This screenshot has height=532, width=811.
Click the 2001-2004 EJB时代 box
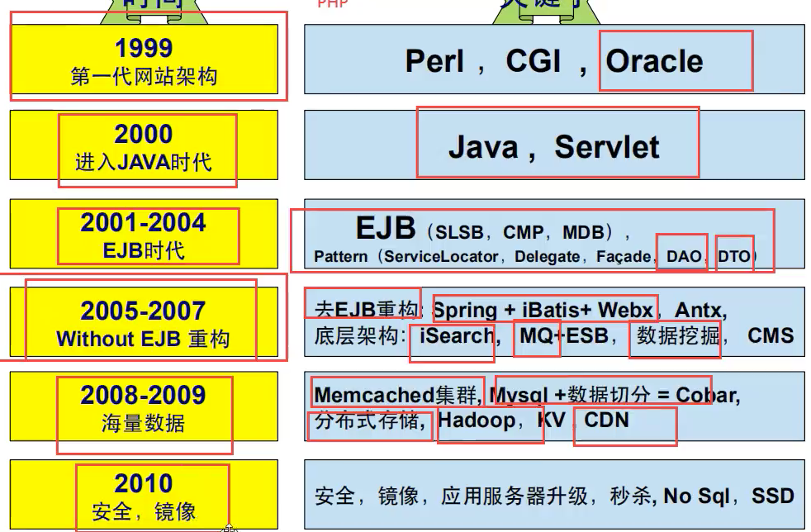[144, 234]
